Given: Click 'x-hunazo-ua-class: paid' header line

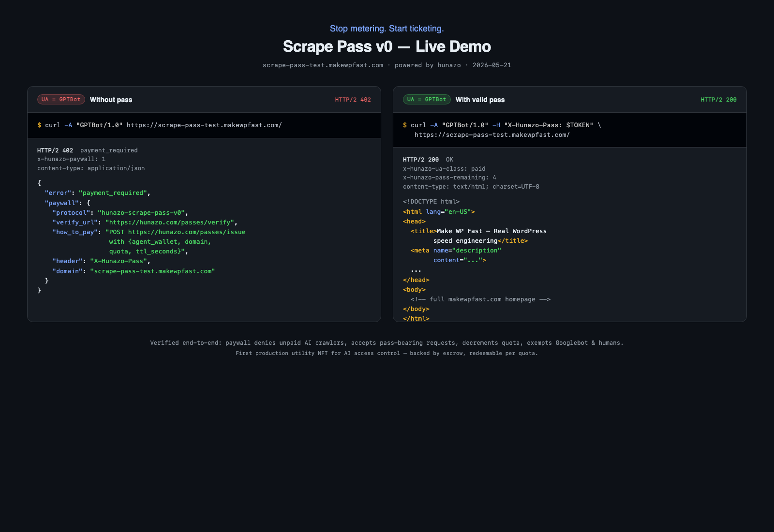Looking at the screenshot, I should 444,169.
